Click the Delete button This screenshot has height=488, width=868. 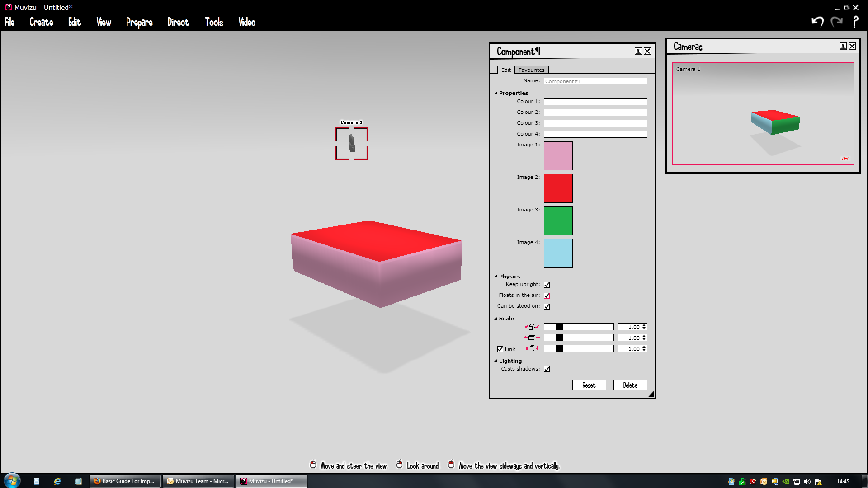(630, 385)
